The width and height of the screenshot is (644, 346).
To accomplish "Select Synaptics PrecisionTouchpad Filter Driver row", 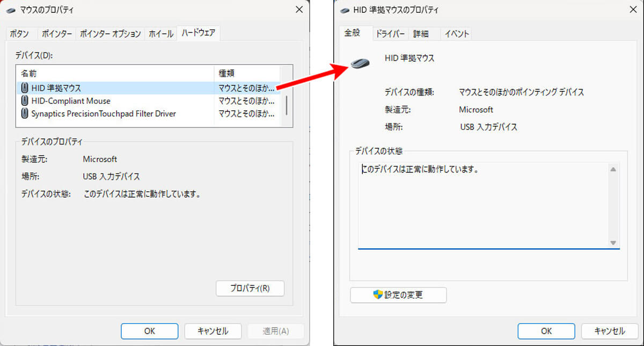I will pyautogui.click(x=148, y=113).
